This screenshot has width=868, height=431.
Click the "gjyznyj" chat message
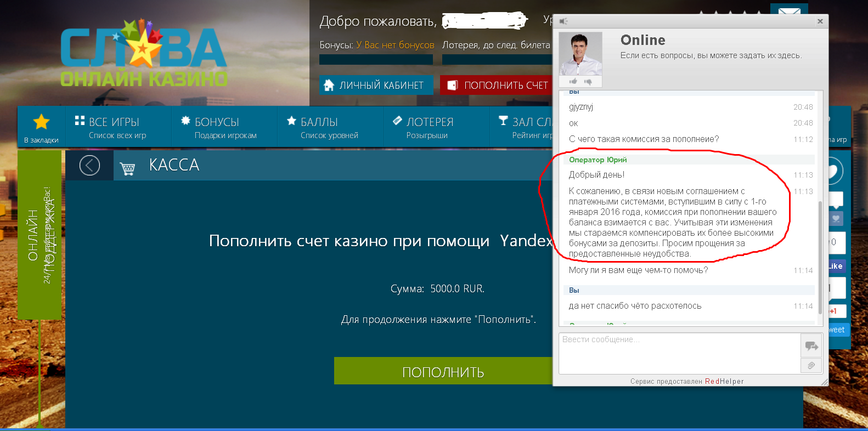tap(581, 107)
